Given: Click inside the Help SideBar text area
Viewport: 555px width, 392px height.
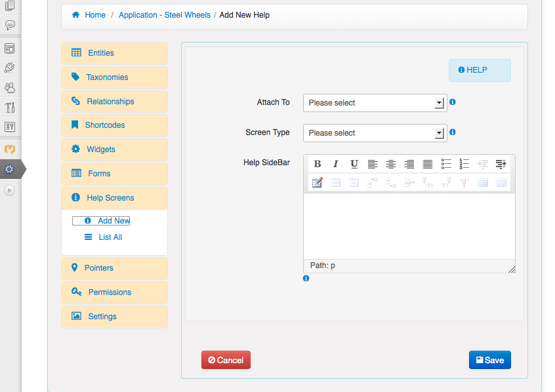Looking at the screenshot, I should click(x=409, y=226).
